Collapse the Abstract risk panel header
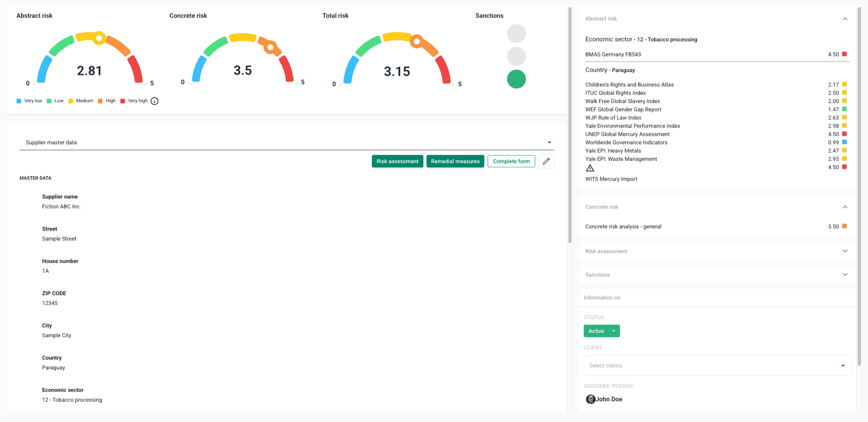 [x=845, y=18]
